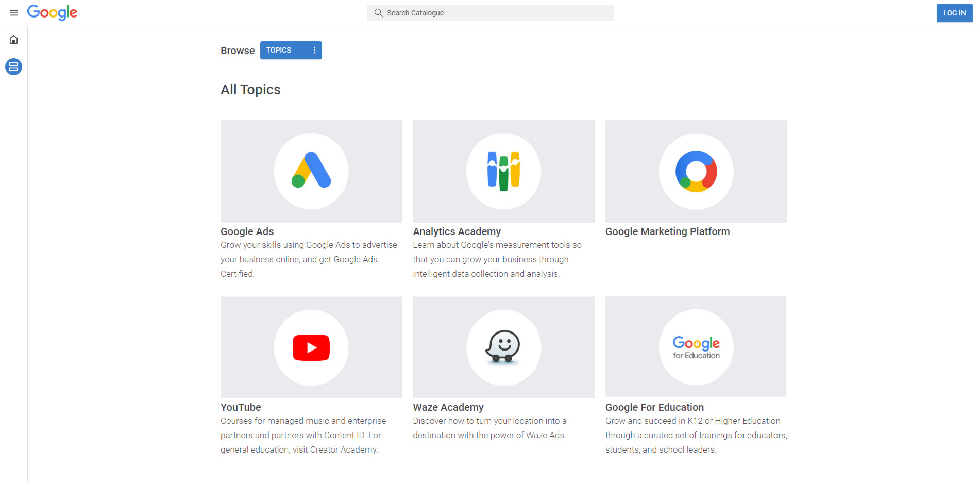This screenshot has height=483, width=980.
Task: Click the LOG IN button
Action: tap(954, 13)
